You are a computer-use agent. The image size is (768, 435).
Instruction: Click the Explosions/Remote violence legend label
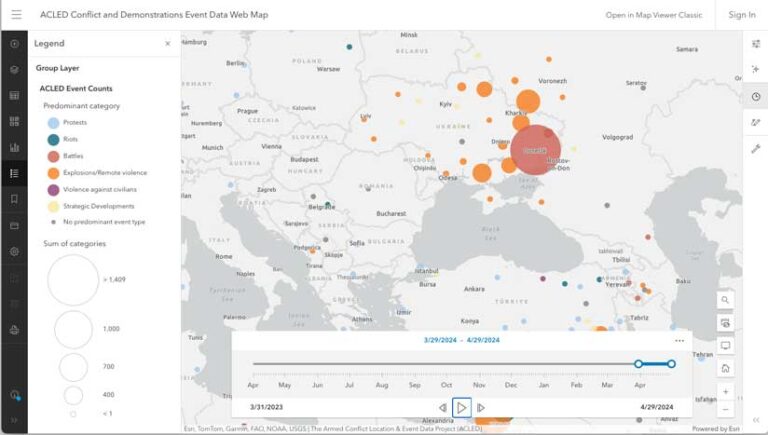click(x=105, y=172)
